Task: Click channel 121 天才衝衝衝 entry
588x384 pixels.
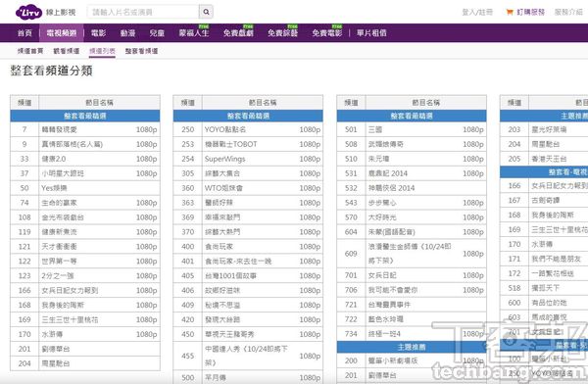Action: click(x=85, y=247)
